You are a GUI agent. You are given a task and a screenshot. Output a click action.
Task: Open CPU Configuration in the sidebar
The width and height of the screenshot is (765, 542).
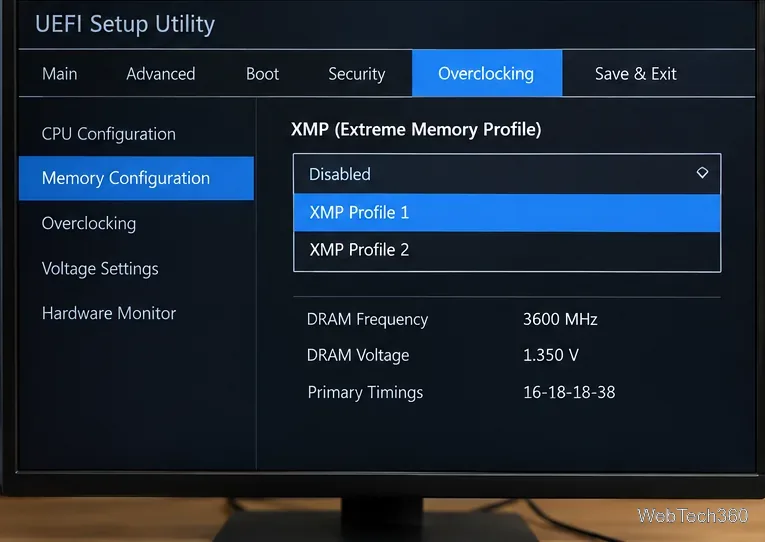pyautogui.click(x=108, y=134)
